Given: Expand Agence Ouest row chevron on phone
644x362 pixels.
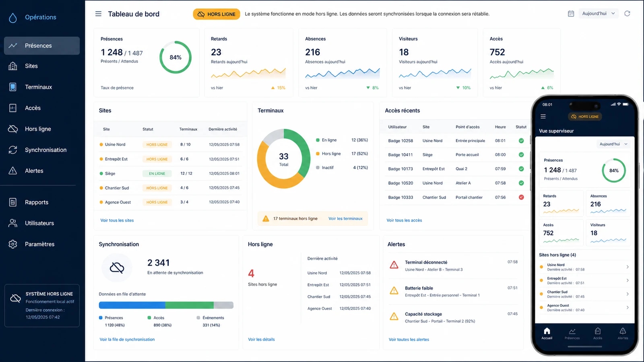Looking at the screenshot, I should coord(627,308).
